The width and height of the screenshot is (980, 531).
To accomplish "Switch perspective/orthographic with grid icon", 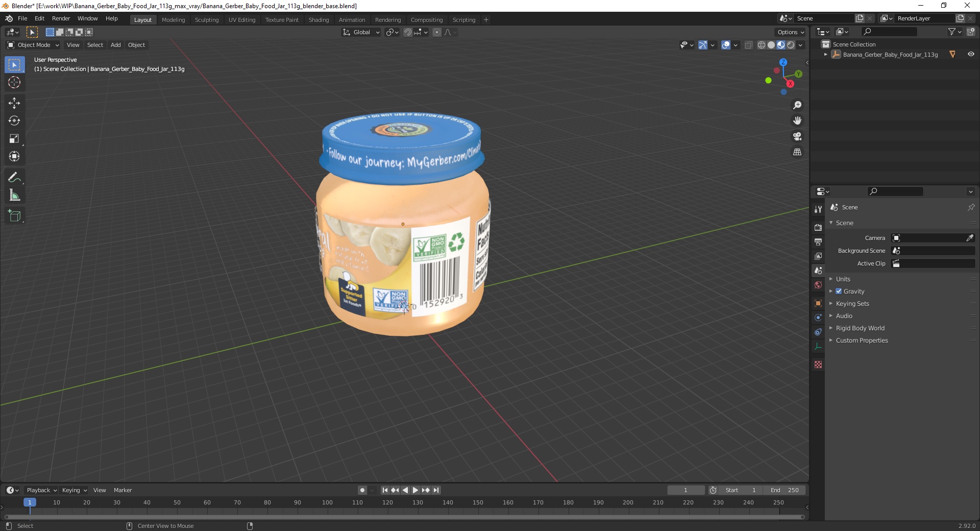I will click(x=797, y=152).
